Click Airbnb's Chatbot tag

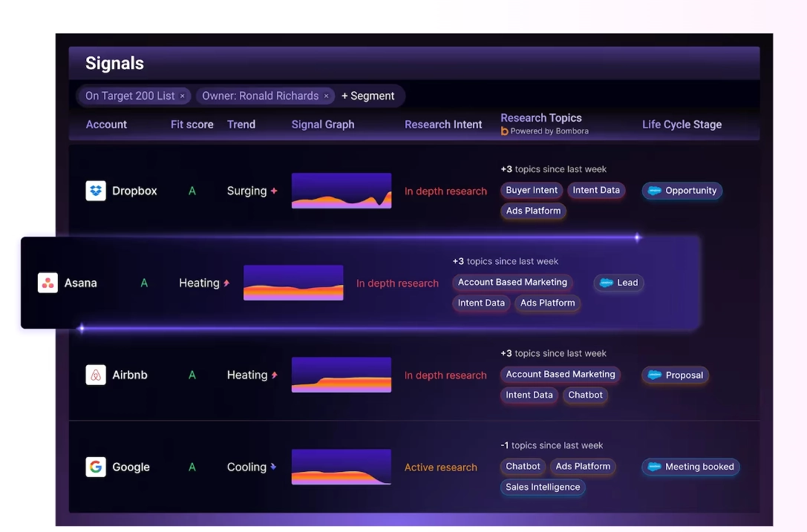(585, 395)
